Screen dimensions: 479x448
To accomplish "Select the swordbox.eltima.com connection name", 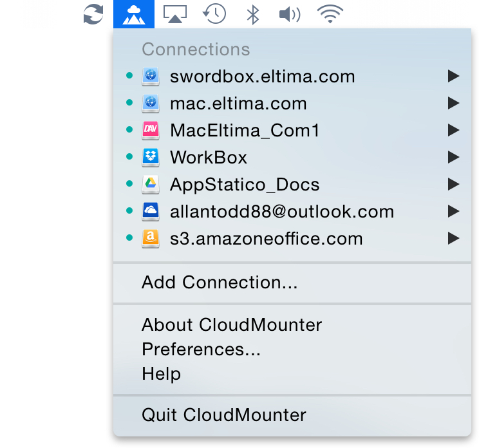I will (x=263, y=77).
